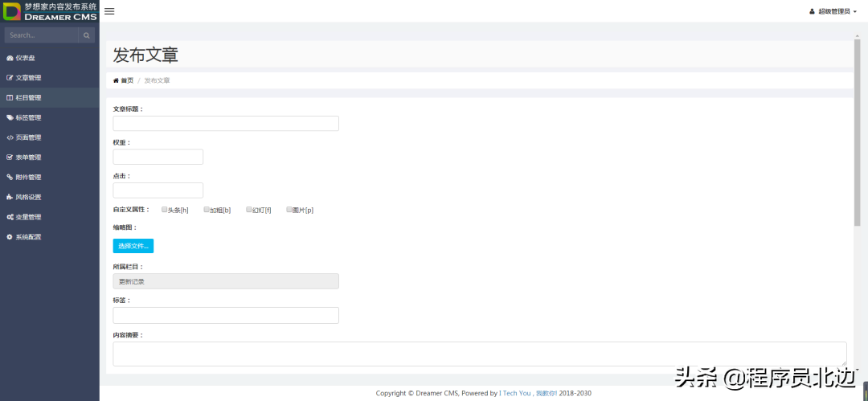Click the 自定义属性： label
This screenshot has height=401, width=868.
[132, 210]
